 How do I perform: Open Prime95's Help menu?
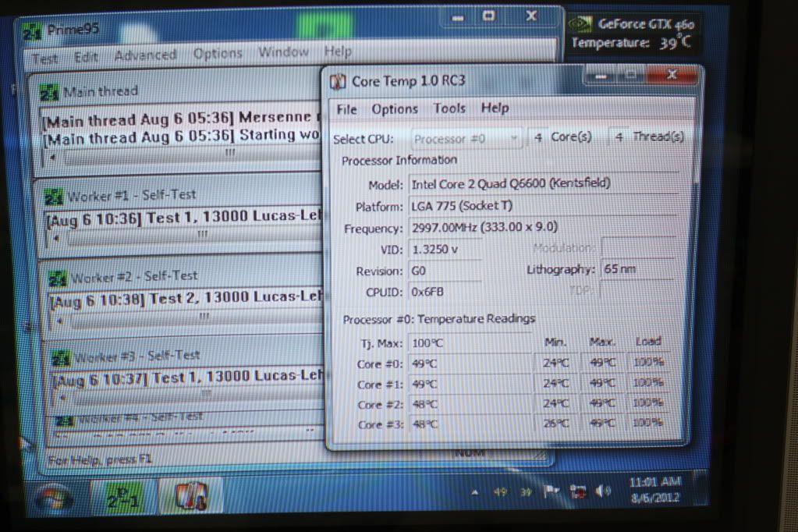(x=338, y=51)
